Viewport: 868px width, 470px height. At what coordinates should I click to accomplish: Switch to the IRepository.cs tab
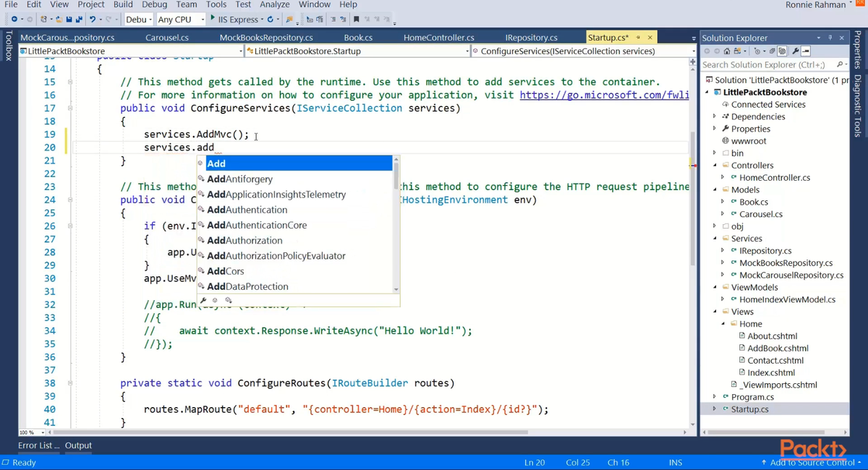point(531,38)
